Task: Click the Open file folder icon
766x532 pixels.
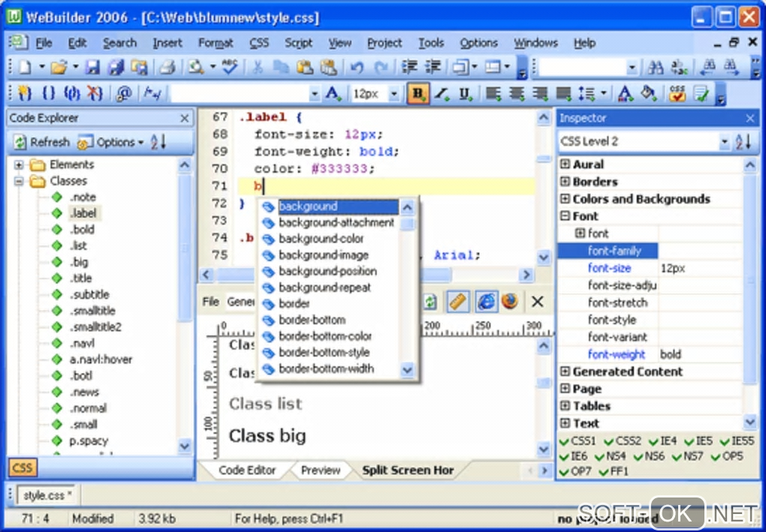Action: coord(58,67)
